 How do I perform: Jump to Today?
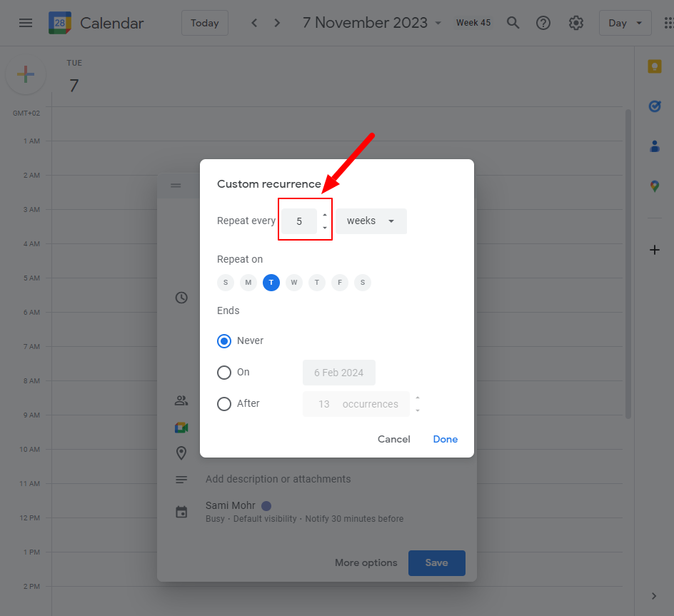pyautogui.click(x=204, y=23)
